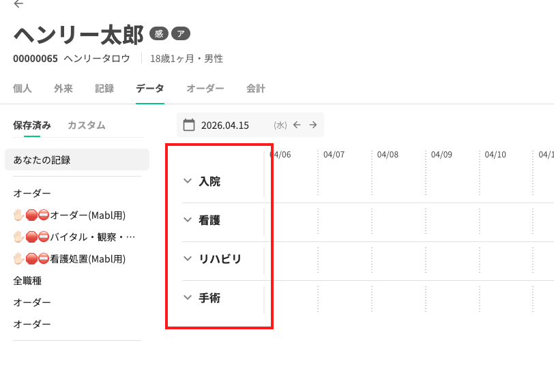The height and width of the screenshot is (392, 554).
Task: Click the ア allergy badge
Action: tap(181, 33)
